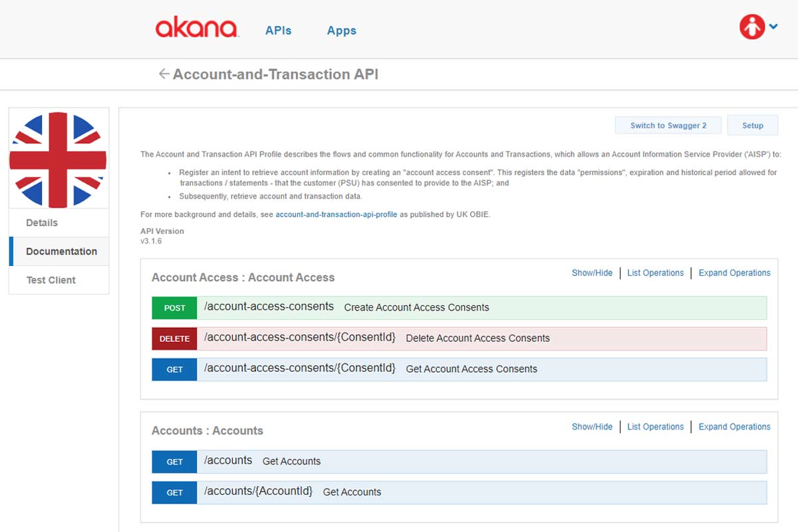Image resolution: width=798 pixels, height=532 pixels.
Task: Click the Create Account Access Consents description
Action: 416,307
